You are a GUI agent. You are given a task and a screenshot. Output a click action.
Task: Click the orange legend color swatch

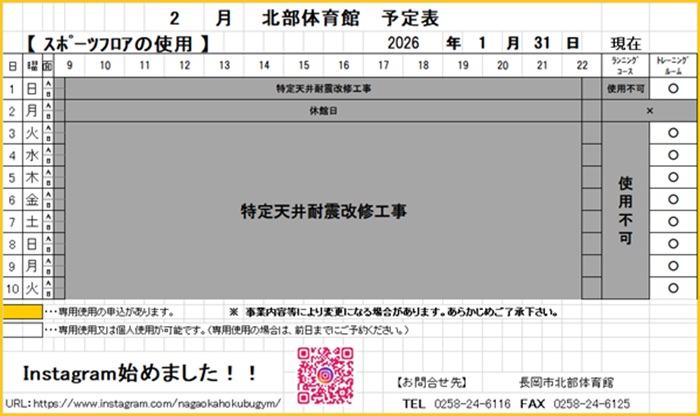click(23, 312)
